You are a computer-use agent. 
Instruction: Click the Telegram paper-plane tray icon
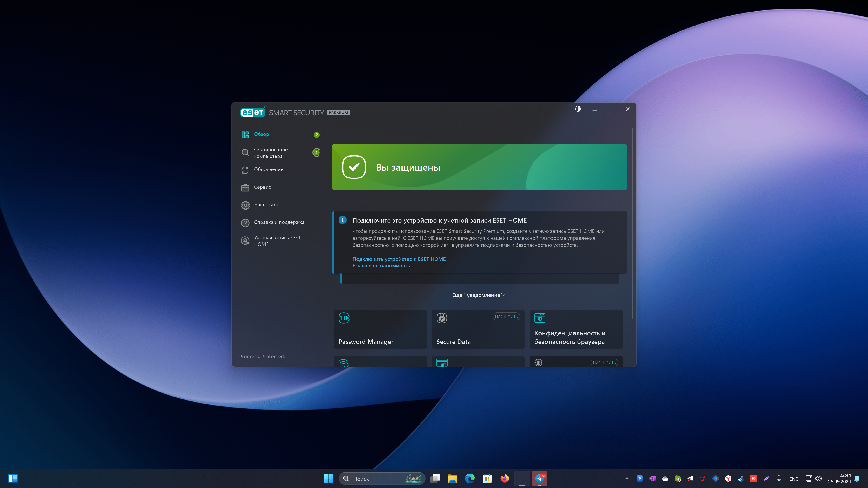pyautogui.click(x=690, y=479)
